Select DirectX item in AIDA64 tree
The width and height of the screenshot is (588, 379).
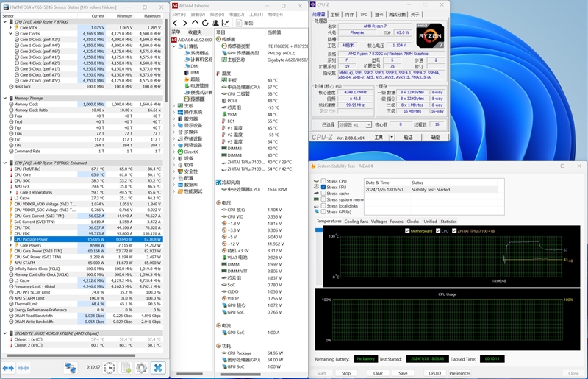coord(187,152)
